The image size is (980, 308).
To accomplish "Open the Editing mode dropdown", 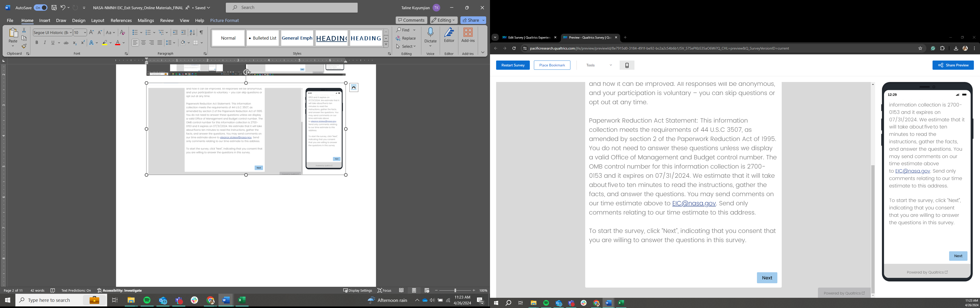I will [444, 20].
